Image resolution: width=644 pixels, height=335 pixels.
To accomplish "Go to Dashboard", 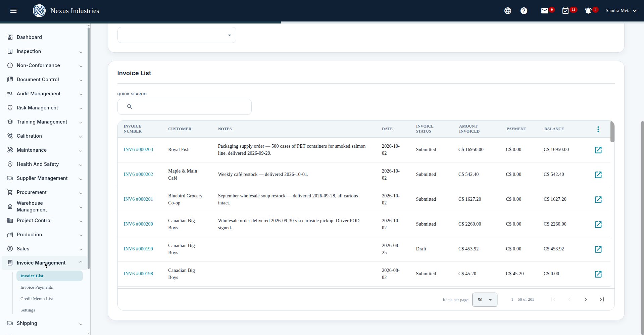I will point(44,37).
